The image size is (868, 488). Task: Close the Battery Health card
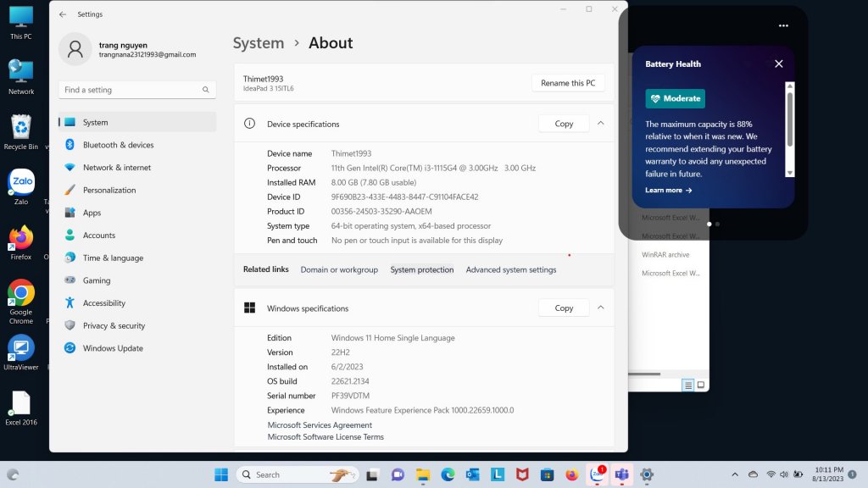[778, 64]
